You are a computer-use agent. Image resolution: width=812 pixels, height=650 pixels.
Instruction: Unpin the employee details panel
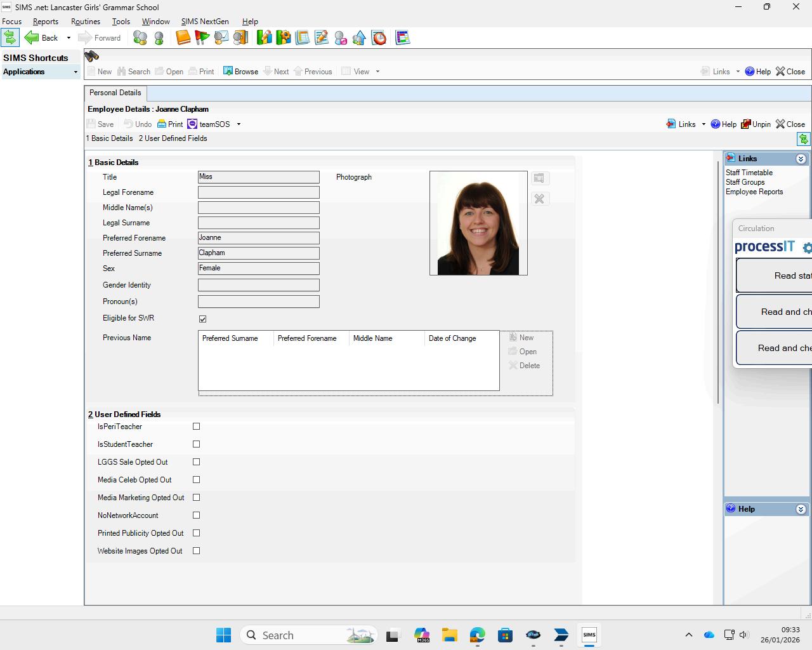click(x=756, y=124)
